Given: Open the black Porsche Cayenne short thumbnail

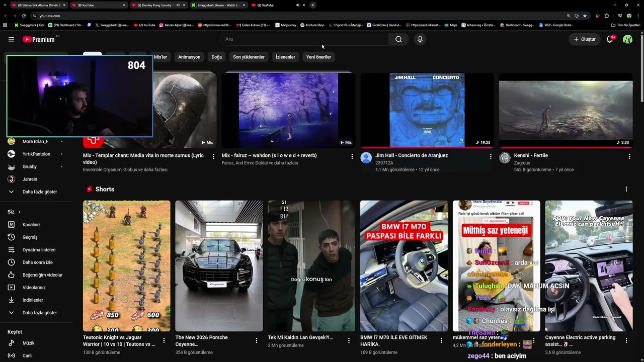Looking at the screenshot, I should pos(219,266).
